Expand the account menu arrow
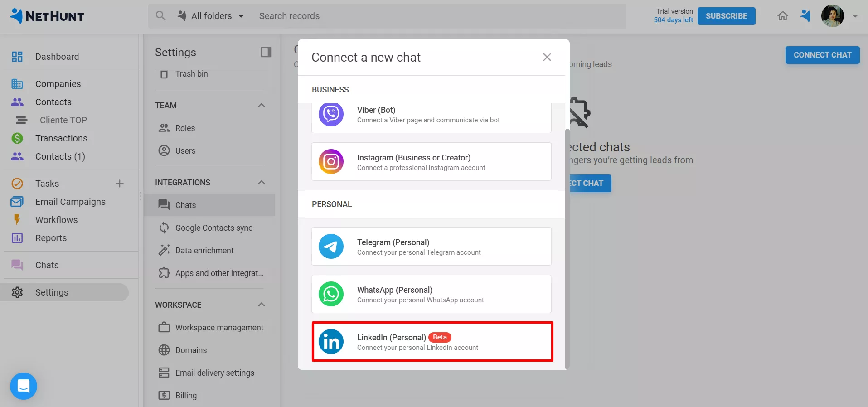This screenshot has width=868, height=407. pos(855,16)
